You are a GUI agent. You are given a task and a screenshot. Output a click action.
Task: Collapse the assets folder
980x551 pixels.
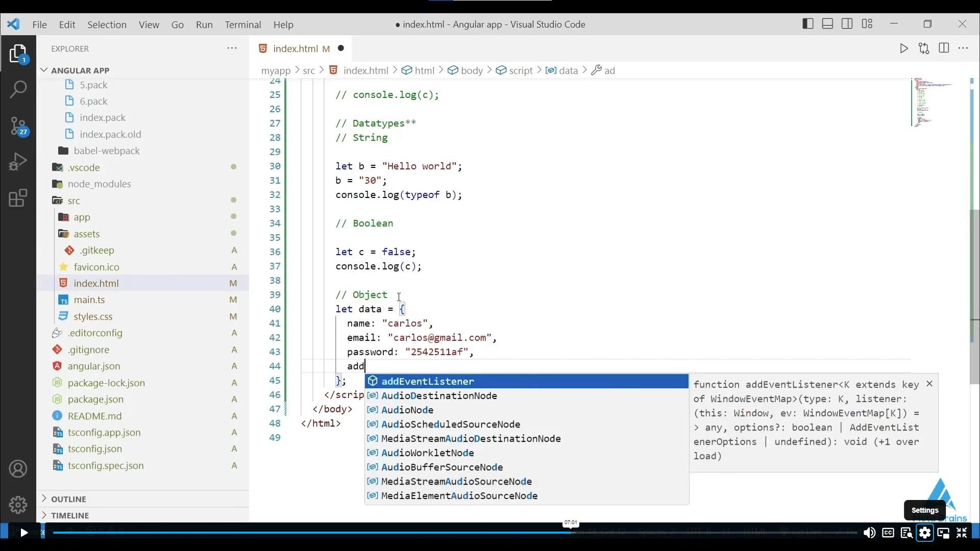coord(143,234)
